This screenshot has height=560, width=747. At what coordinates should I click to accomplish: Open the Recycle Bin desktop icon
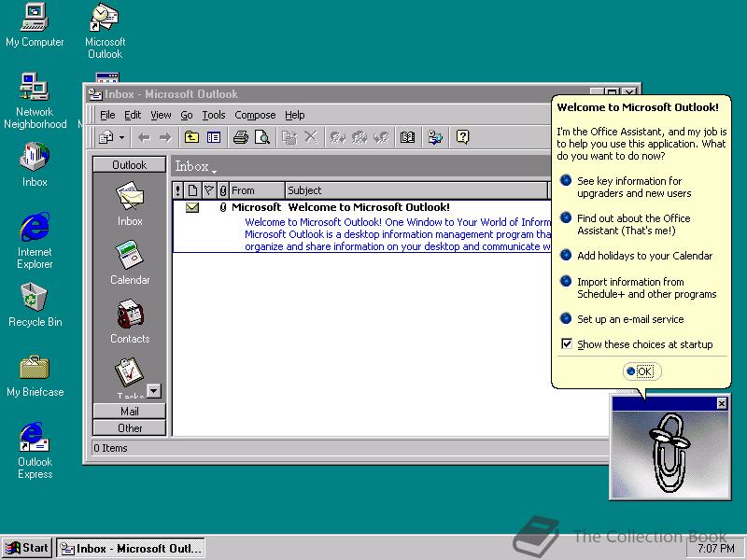click(35, 305)
